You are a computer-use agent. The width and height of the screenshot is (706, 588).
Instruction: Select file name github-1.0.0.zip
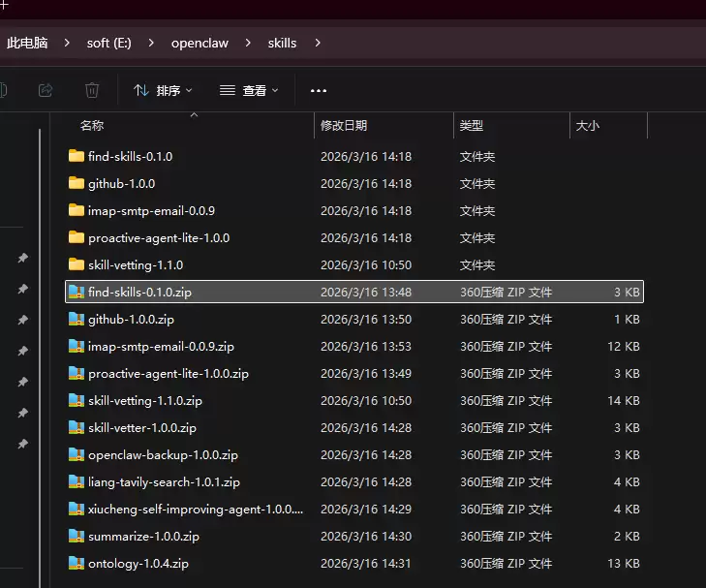(131, 320)
